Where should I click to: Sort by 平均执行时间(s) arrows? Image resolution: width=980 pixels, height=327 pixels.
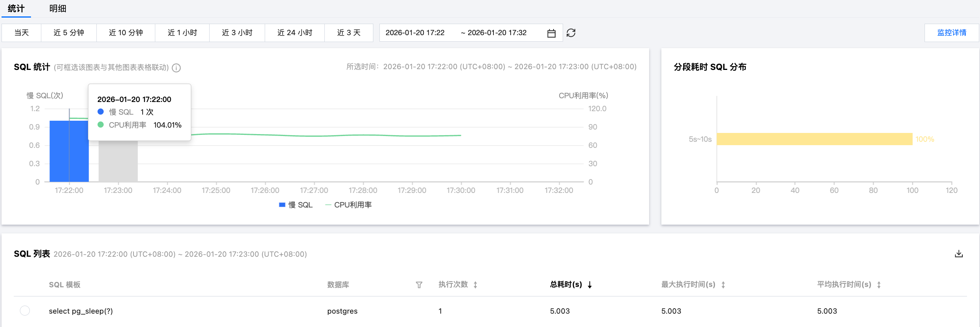point(879,285)
